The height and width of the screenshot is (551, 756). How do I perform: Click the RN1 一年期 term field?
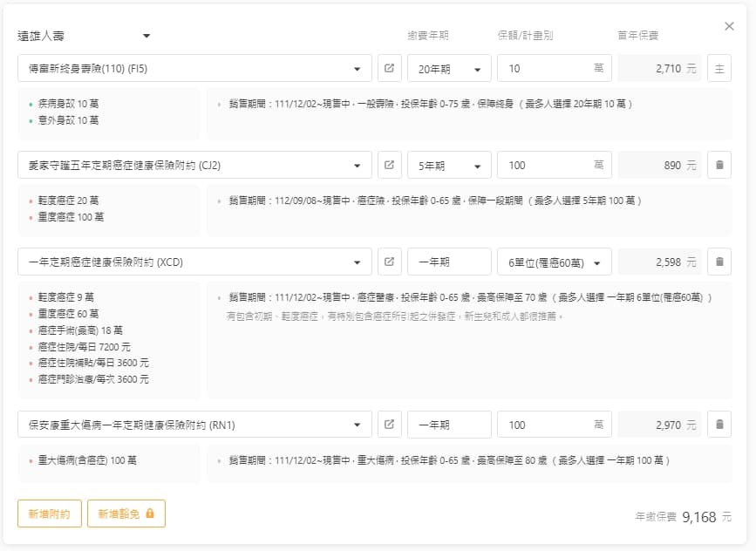click(x=448, y=425)
